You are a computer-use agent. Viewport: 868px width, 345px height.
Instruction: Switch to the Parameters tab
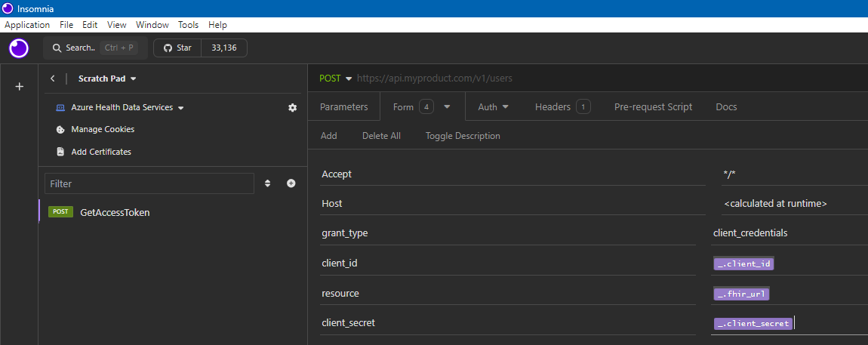[x=343, y=107]
